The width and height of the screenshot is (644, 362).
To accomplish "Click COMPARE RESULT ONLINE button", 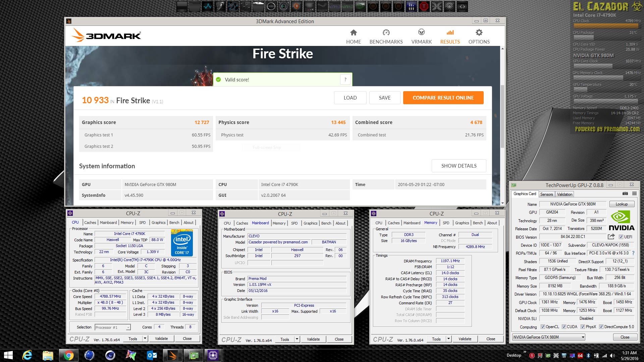I will click(443, 98).
